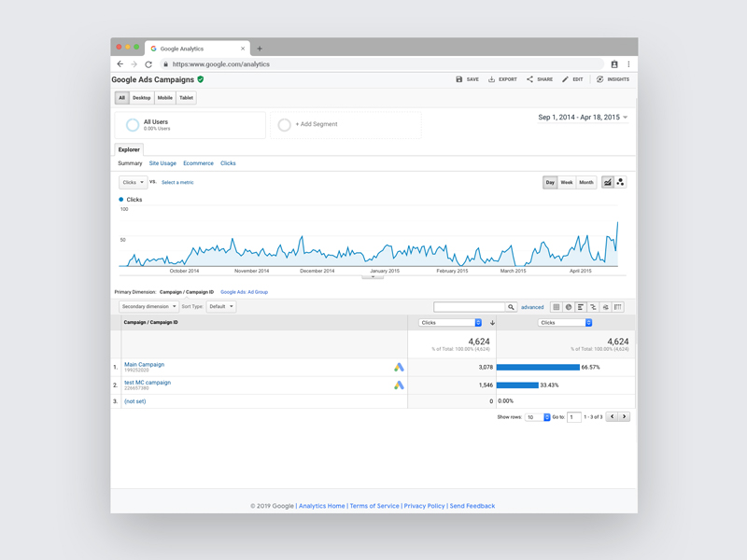The height and width of the screenshot is (560, 747).
Task: Open the date range Sep 1, 2014 - Apr 18, 2015
Action: click(583, 118)
